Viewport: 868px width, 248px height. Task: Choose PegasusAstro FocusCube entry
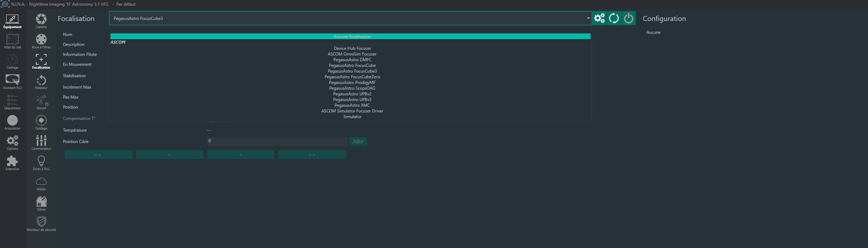tap(352, 65)
